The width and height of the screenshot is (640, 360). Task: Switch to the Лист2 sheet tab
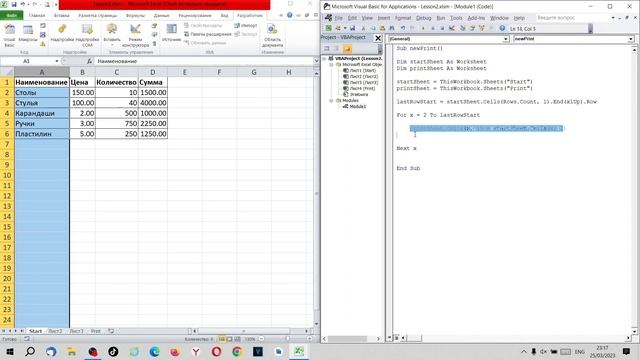point(55,331)
